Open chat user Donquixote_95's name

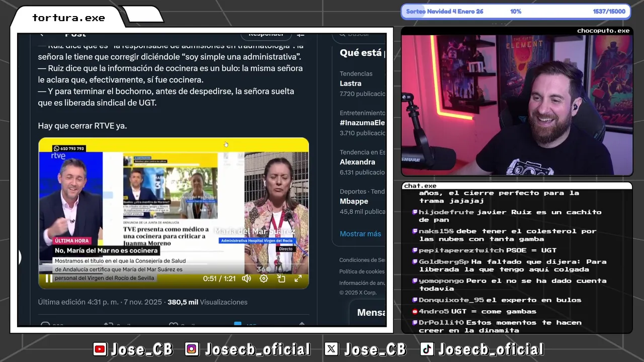451,300
